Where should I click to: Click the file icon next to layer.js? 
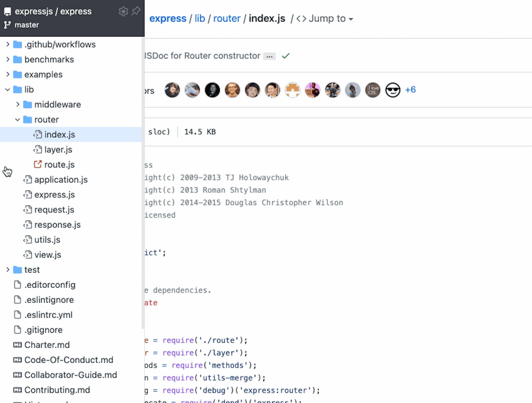tap(38, 149)
